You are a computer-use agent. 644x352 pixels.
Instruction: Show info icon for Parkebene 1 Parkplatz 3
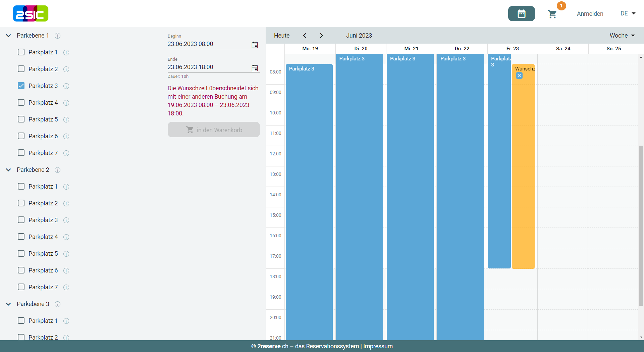click(66, 86)
